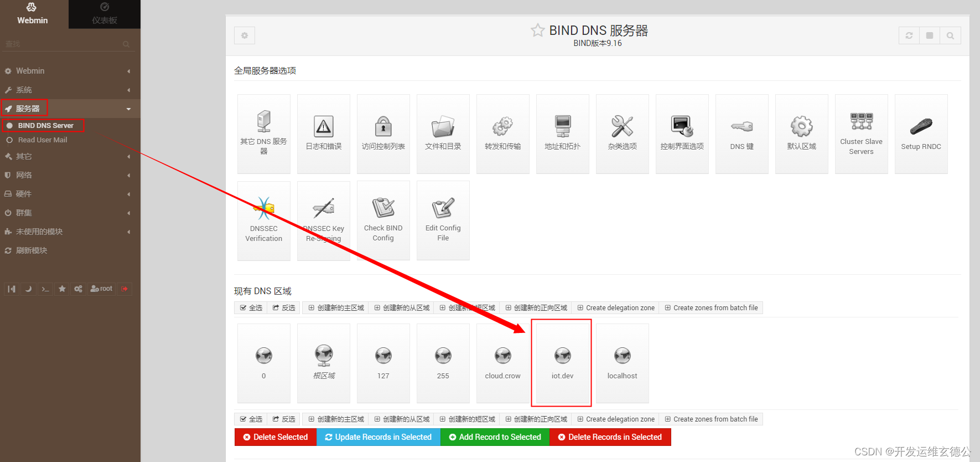Select BIND DNS Server menu entry
980x462 pixels.
pos(45,126)
